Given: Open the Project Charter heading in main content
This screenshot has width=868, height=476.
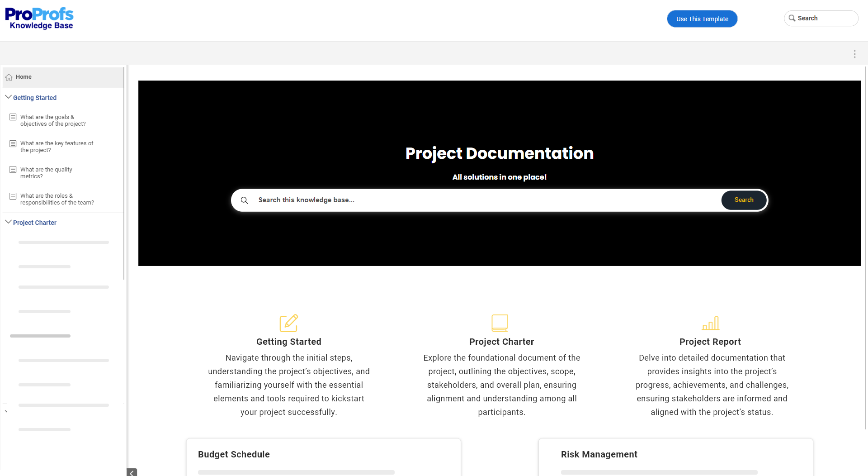Looking at the screenshot, I should click(501, 342).
